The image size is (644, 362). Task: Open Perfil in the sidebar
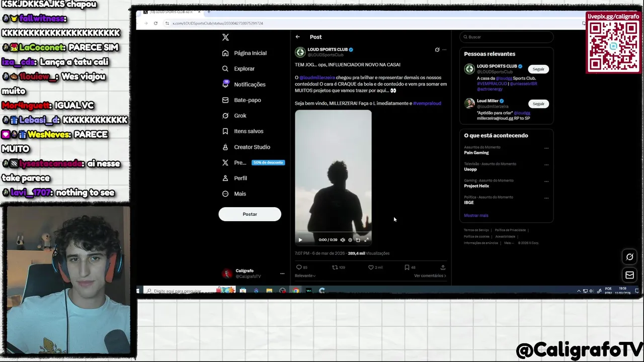234,178
